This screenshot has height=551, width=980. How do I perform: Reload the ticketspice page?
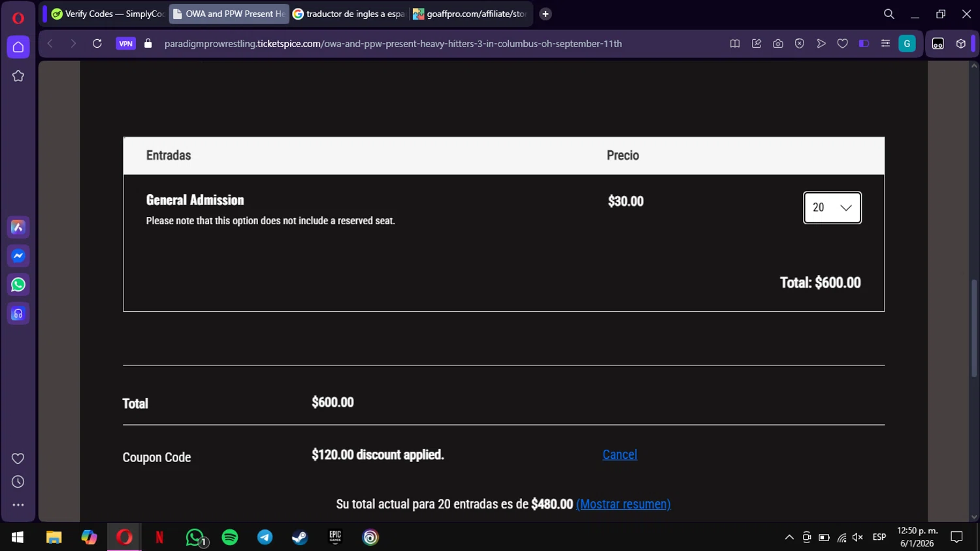click(97, 44)
